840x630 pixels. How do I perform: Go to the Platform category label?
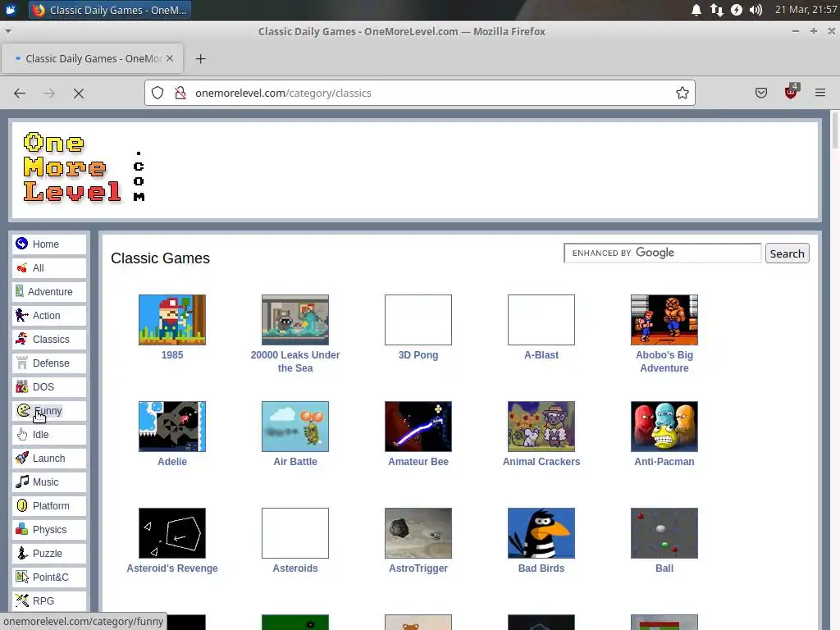[x=51, y=505]
